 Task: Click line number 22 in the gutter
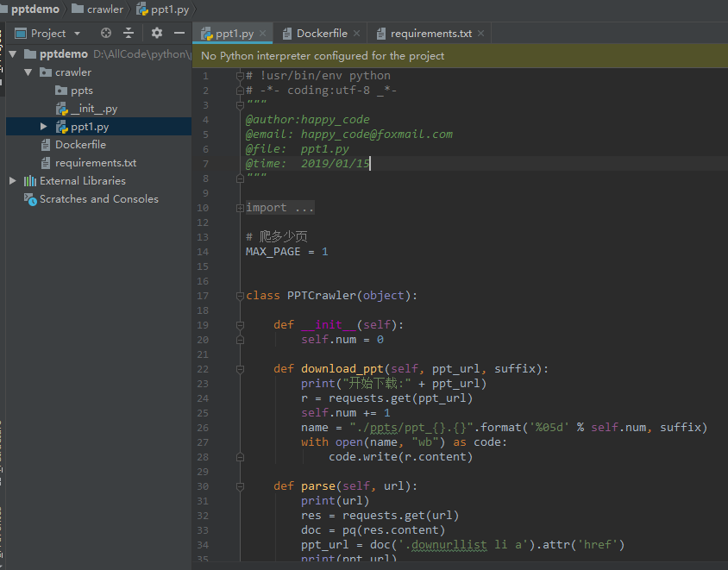tap(203, 369)
